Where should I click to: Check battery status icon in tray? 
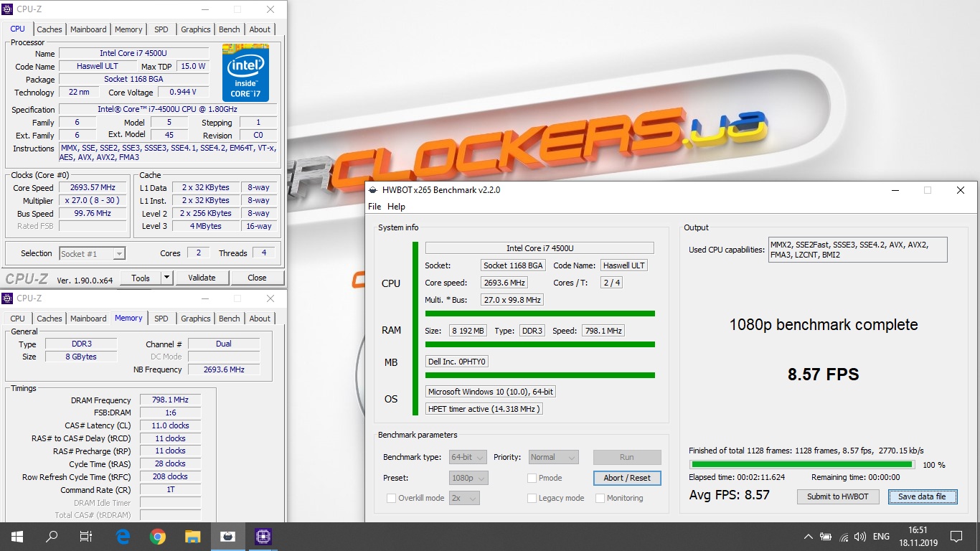826,536
